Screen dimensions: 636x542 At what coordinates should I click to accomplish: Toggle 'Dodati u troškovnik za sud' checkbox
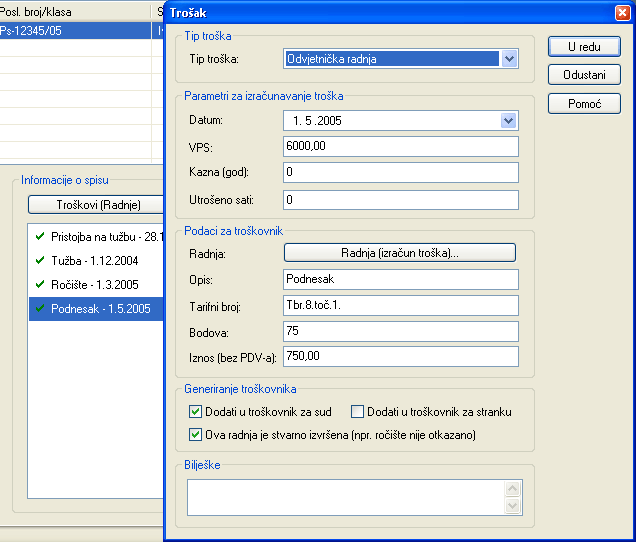coord(195,411)
